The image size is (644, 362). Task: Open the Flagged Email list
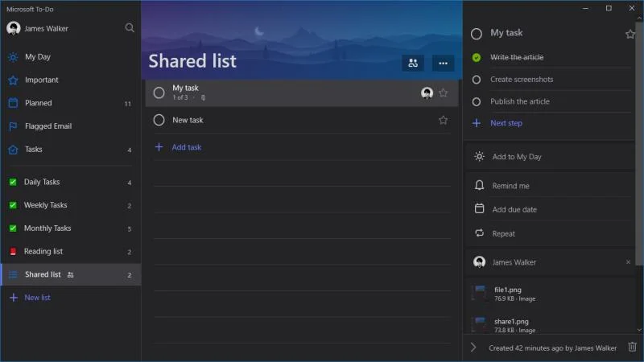click(71, 126)
